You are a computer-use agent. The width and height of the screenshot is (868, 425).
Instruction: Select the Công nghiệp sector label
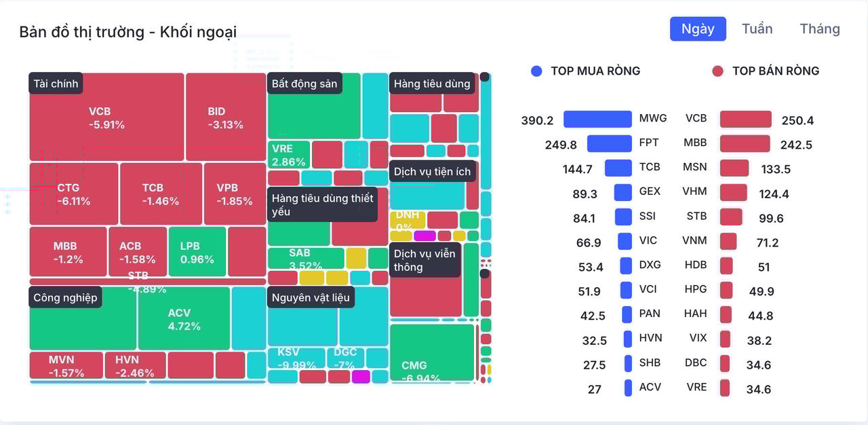click(x=66, y=297)
